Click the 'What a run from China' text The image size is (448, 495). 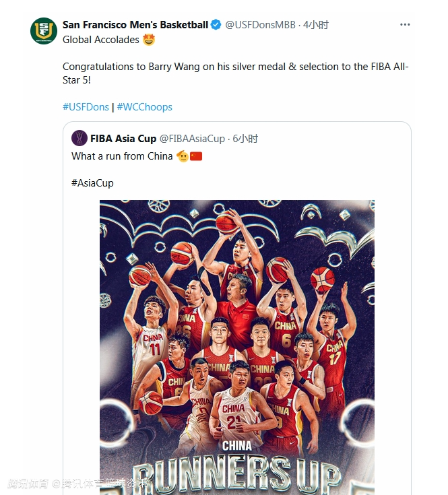[122, 156]
